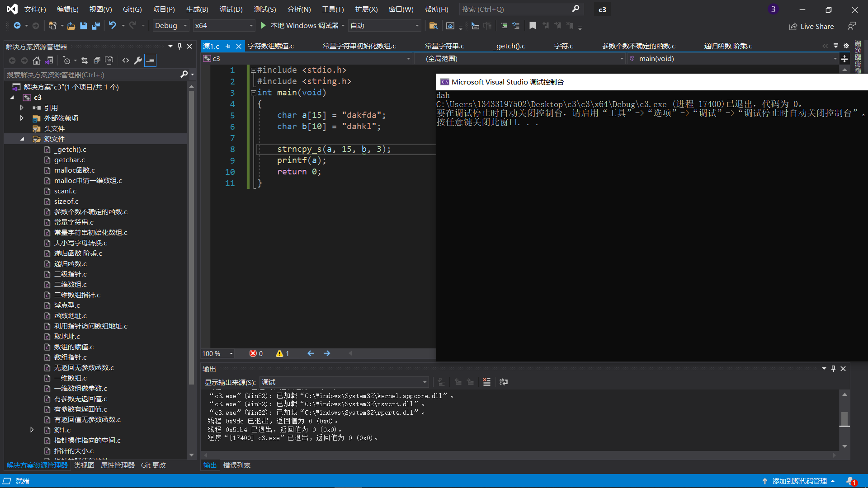
Task: Open malloc函数.c in Solution Explorer
Action: click(74, 170)
